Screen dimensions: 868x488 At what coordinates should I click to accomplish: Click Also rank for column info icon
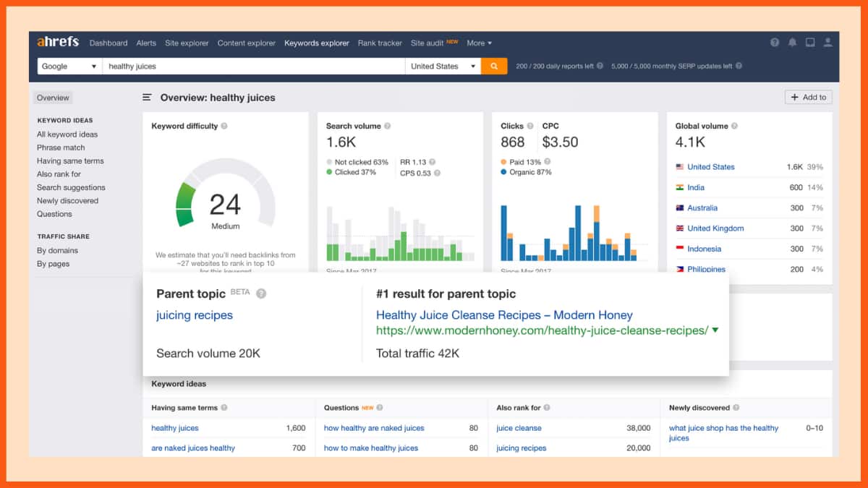547,408
